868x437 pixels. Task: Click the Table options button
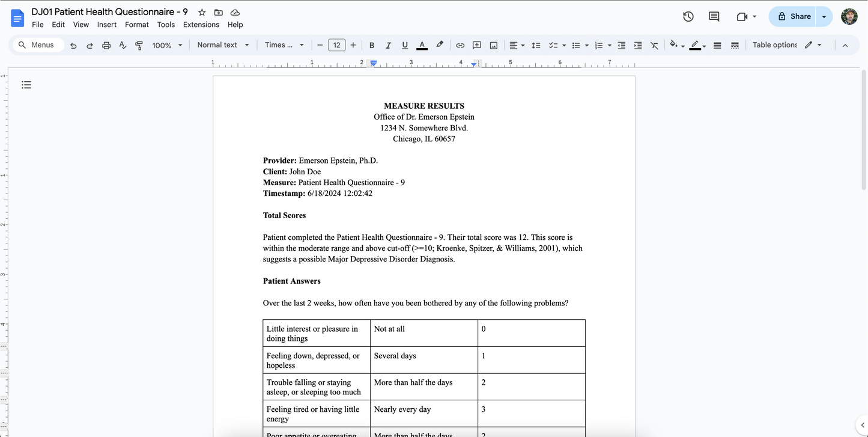[x=774, y=45]
